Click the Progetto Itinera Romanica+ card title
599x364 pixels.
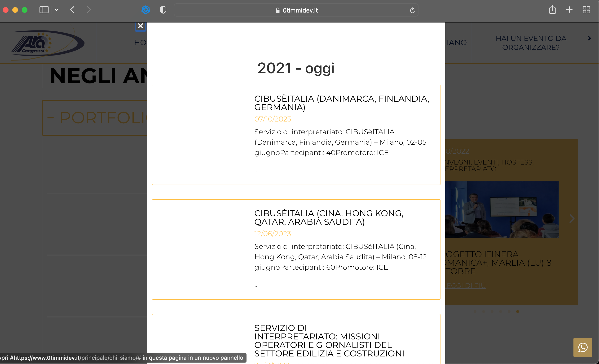tap(498, 263)
